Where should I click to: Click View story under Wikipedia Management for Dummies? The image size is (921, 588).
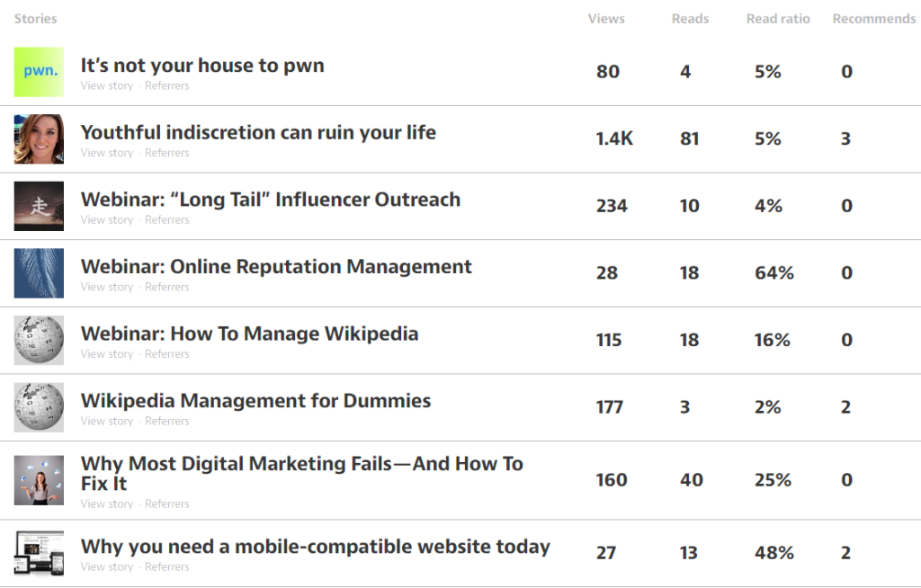click(x=106, y=421)
